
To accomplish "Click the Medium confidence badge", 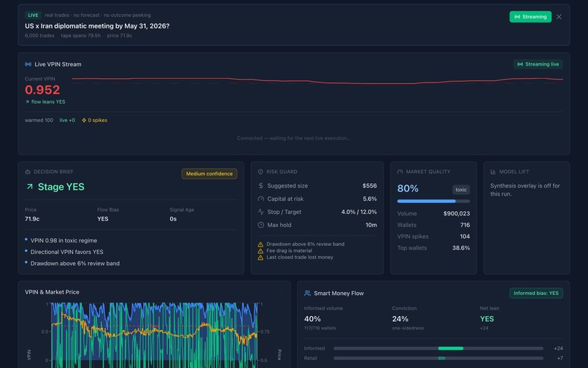I will (x=209, y=174).
